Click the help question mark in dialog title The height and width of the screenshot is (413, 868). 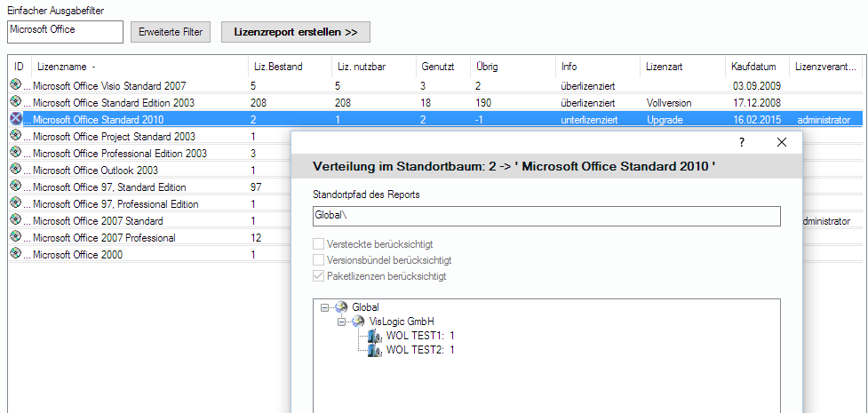742,142
